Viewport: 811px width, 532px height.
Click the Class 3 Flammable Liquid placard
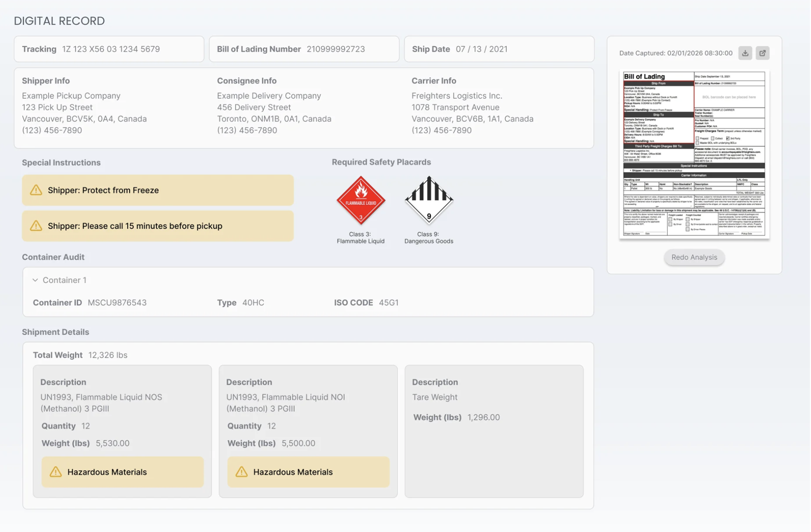[360, 200]
